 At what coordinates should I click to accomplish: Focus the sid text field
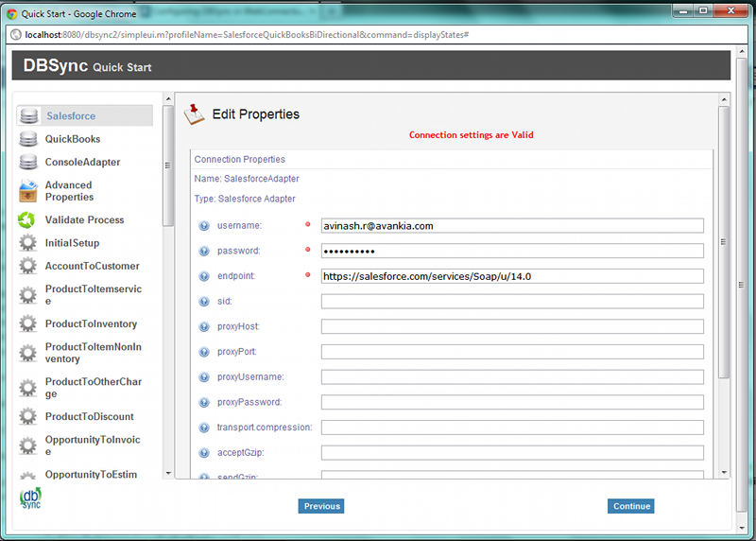point(512,302)
